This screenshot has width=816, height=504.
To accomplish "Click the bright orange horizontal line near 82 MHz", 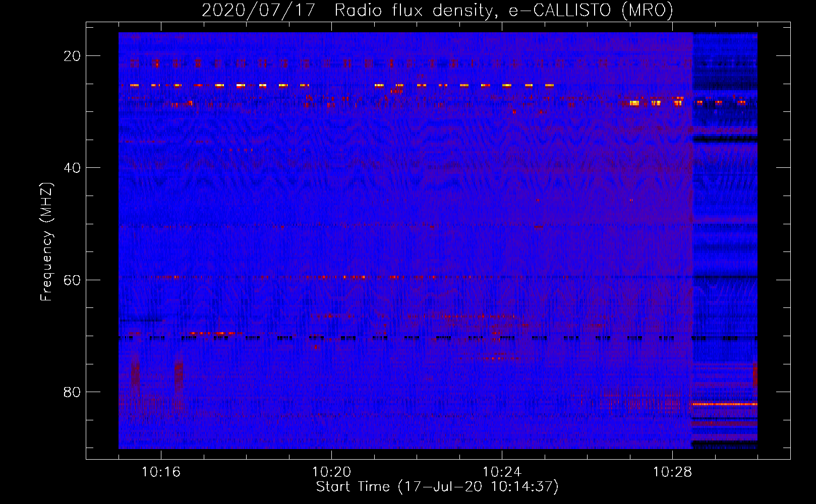I will tap(725, 404).
